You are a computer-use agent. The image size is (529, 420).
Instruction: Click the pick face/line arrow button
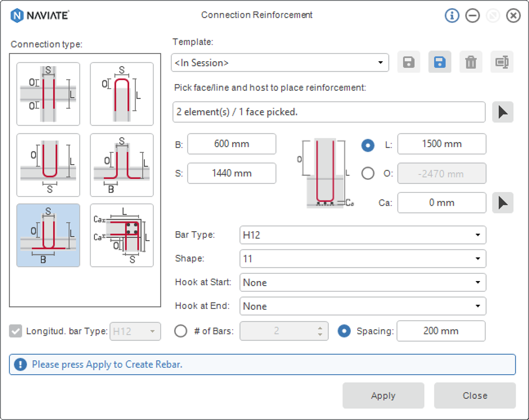tap(503, 112)
